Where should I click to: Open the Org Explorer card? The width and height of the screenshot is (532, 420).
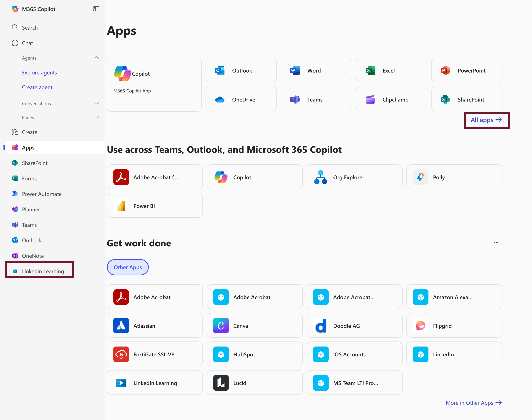tap(354, 177)
